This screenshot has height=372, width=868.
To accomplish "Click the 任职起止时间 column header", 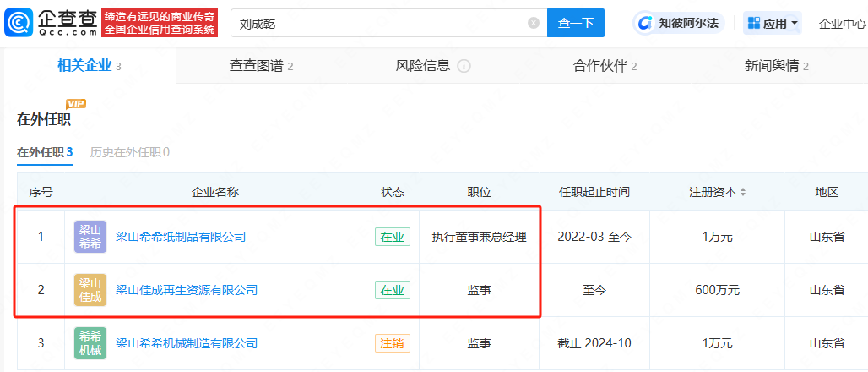I will [594, 193].
